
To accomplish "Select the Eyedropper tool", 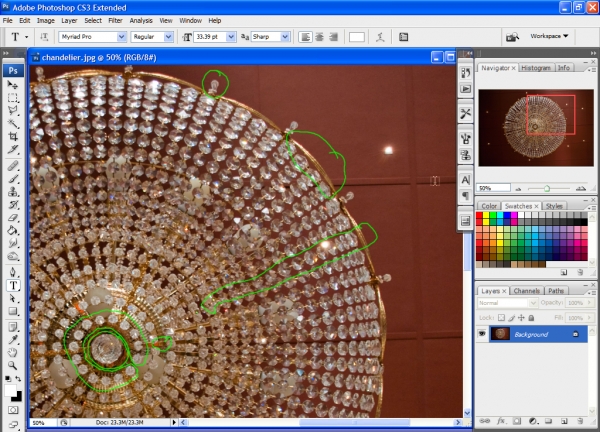I will (x=13, y=340).
